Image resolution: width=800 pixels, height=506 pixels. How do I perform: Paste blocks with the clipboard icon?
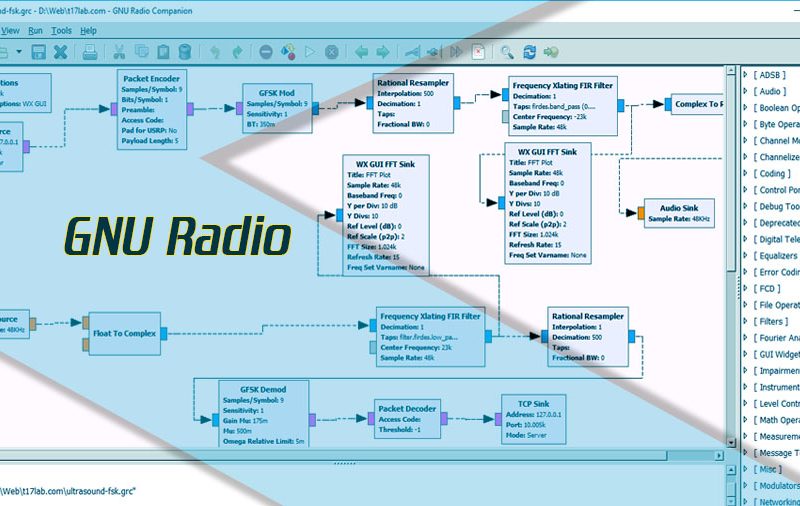[163, 52]
